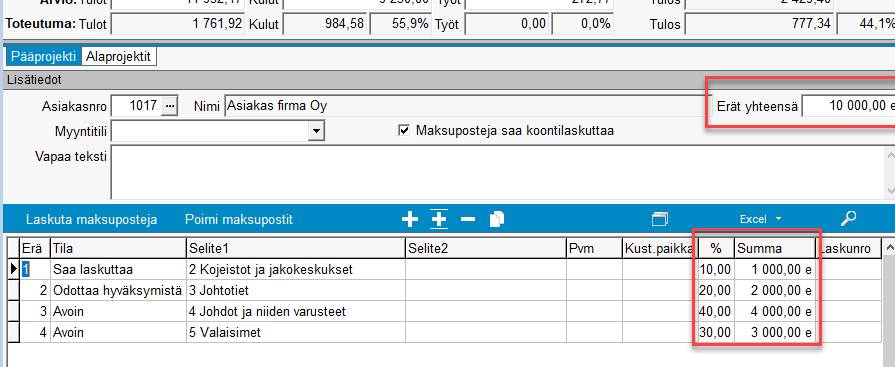This screenshot has height=367, width=895.
Task: Select cell Saa laskuttaa
Action: [x=118, y=269]
